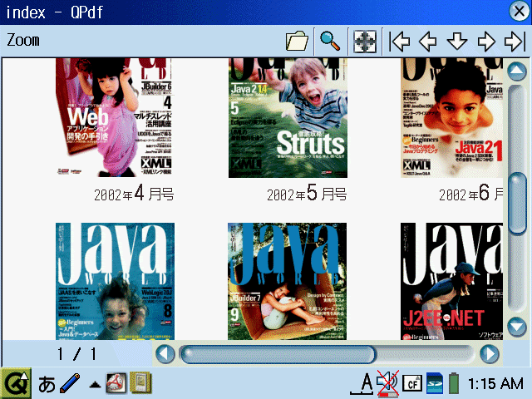
Task: Click the CF card status icon
Action: 412,384
